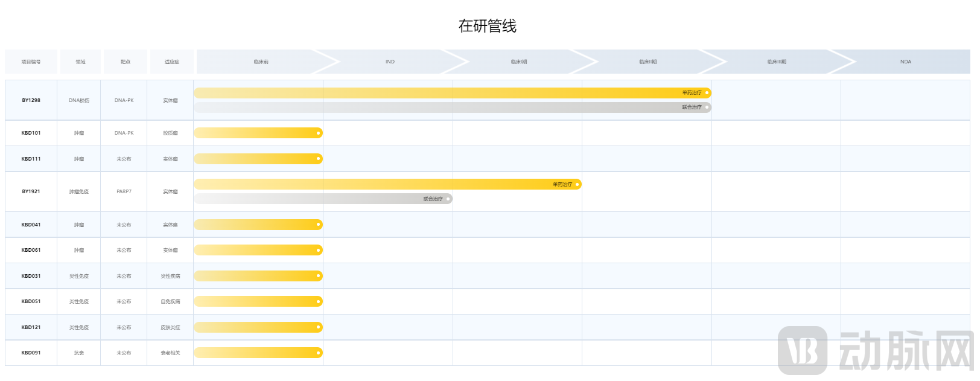Click the 靶点 column header
Screen dimensions: 980x381
(x=126, y=62)
